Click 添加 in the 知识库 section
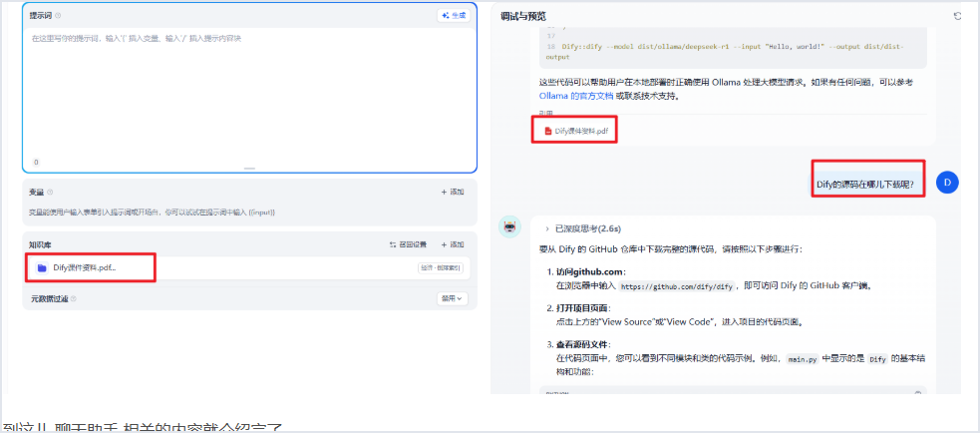 [x=453, y=244]
